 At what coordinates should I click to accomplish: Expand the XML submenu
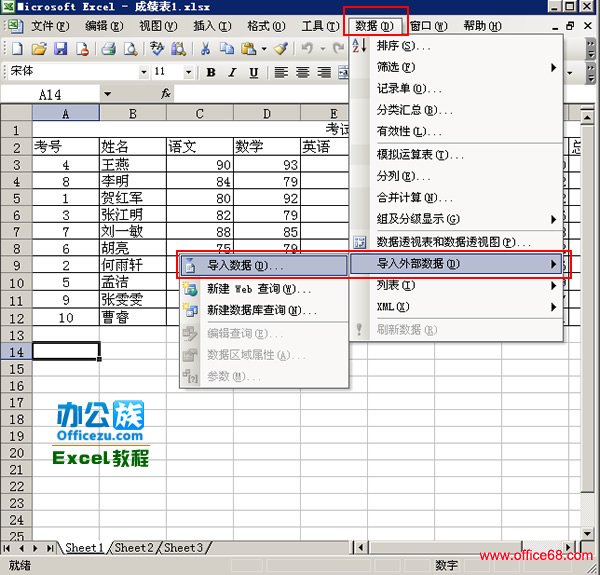coord(553,307)
